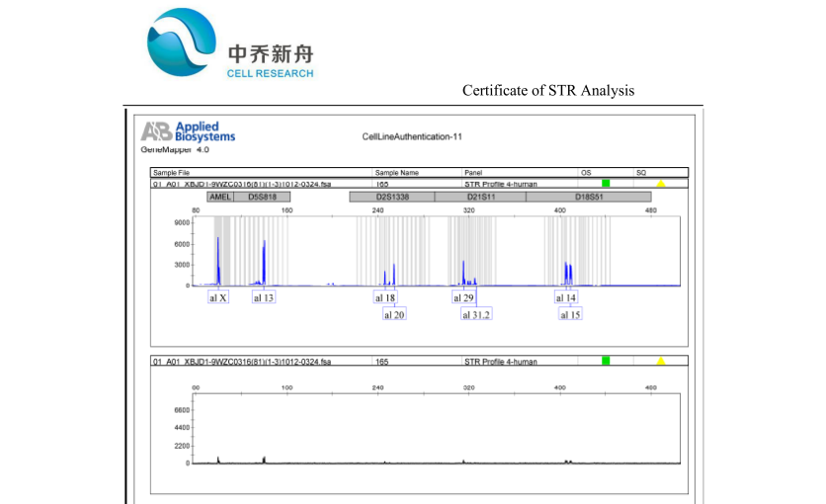Click the yellow SQ triangle in second panel

click(x=661, y=362)
